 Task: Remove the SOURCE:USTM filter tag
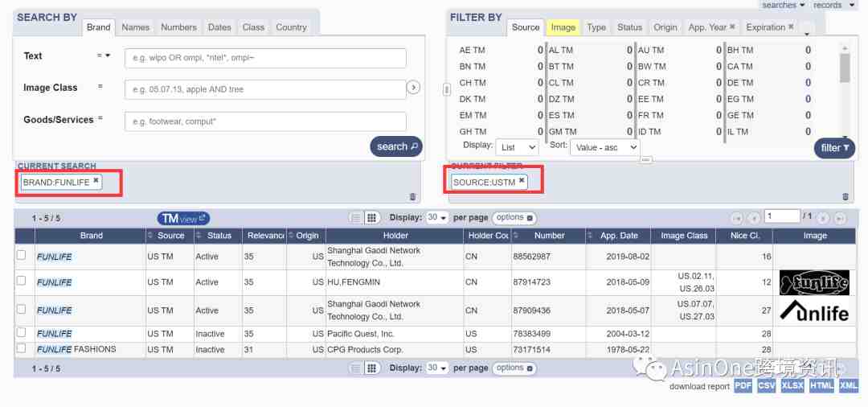(522, 180)
